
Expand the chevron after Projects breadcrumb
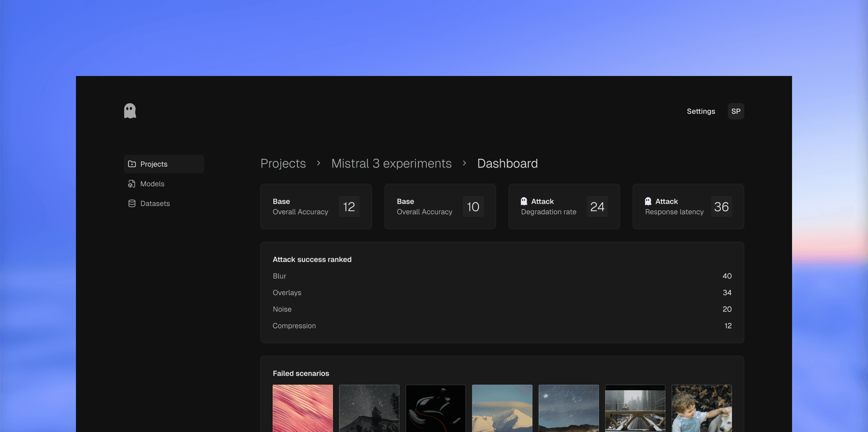pyautogui.click(x=319, y=164)
